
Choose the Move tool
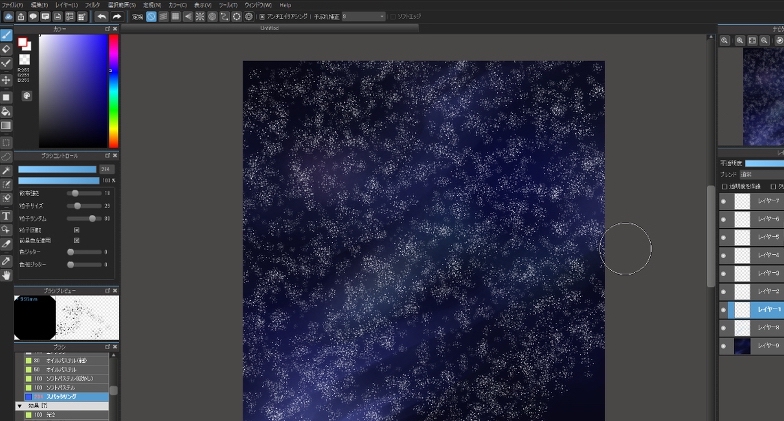[6, 80]
